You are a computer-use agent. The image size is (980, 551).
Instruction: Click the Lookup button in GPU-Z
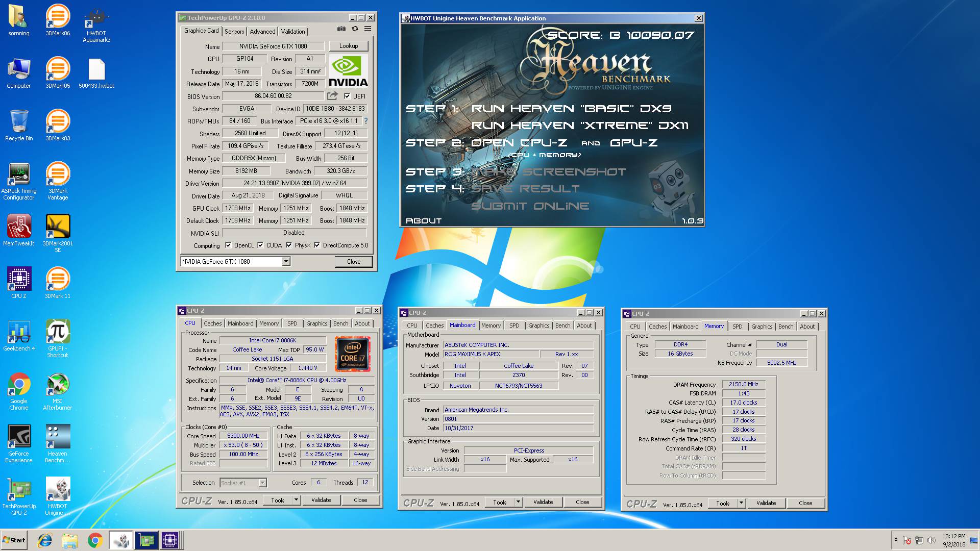pos(349,46)
